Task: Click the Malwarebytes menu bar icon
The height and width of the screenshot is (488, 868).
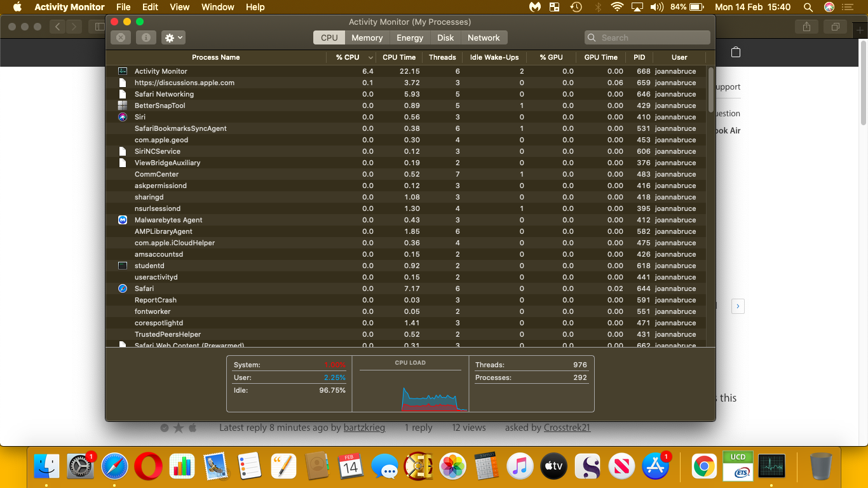Action: click(536, 7)
